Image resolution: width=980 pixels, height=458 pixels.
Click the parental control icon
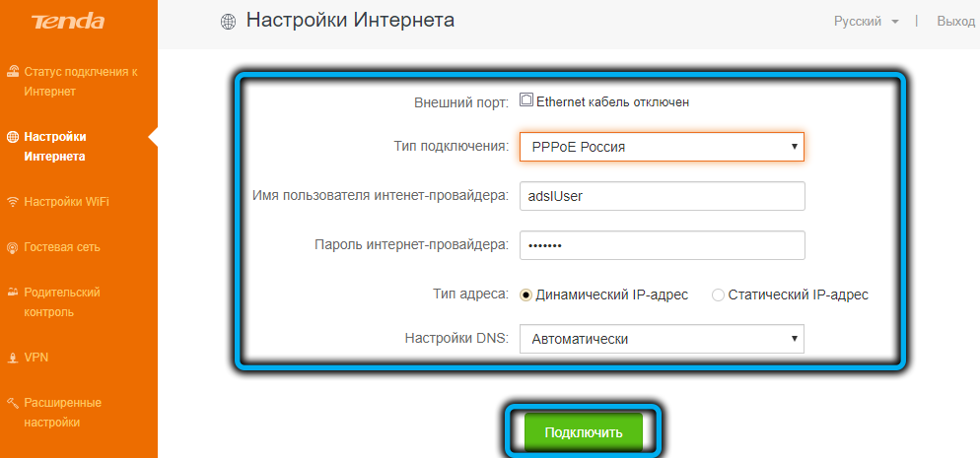(13, 293)
